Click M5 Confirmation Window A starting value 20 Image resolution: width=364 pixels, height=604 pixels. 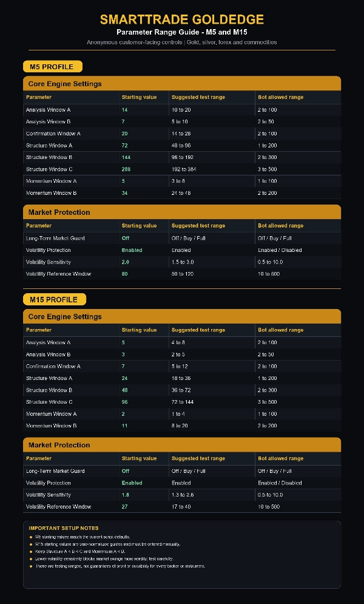[x=124, y=134]
